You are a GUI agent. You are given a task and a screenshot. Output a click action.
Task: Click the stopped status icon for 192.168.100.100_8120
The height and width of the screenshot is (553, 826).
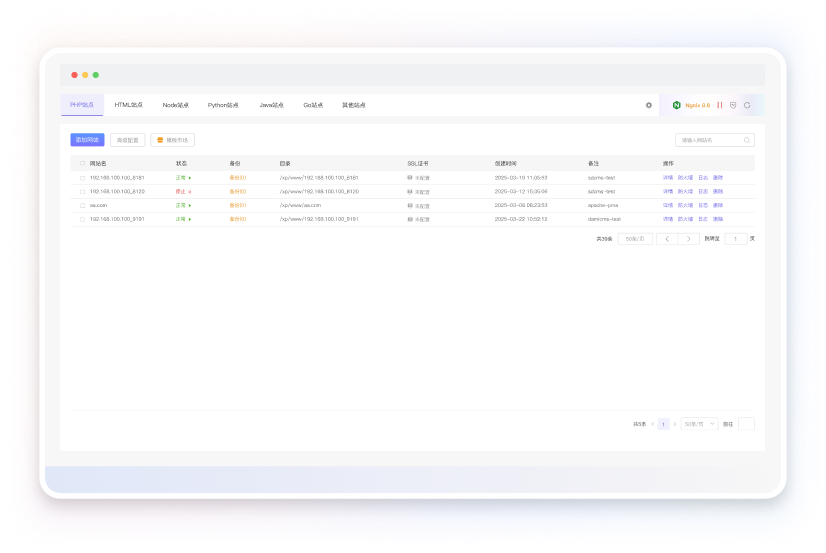pyautogui.click(x=190, y=191)
